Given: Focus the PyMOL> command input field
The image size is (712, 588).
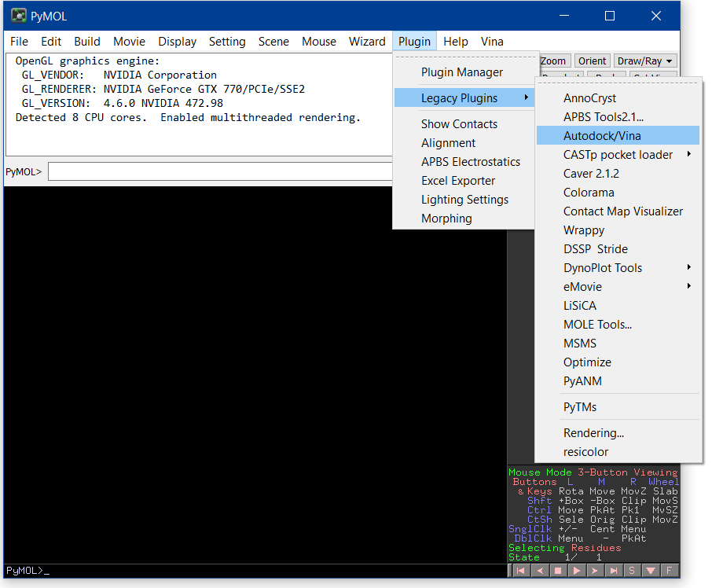Looking at the screenshot, I should (x=220, y=171).
